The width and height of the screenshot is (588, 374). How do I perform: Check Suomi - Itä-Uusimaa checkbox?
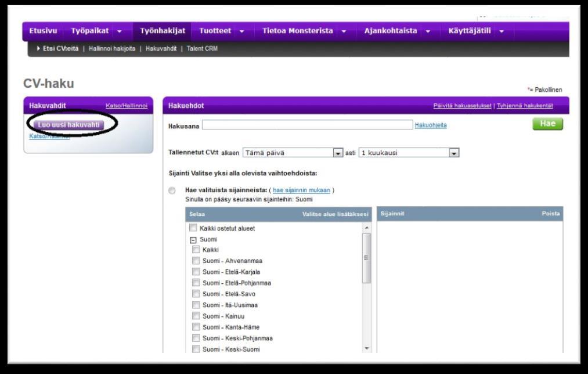(x=196, y=305)
